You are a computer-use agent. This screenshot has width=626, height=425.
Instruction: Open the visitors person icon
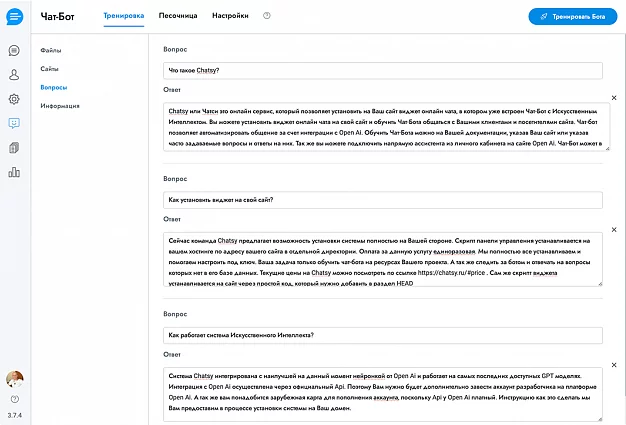pyautogui.click(x=14, y=75)
